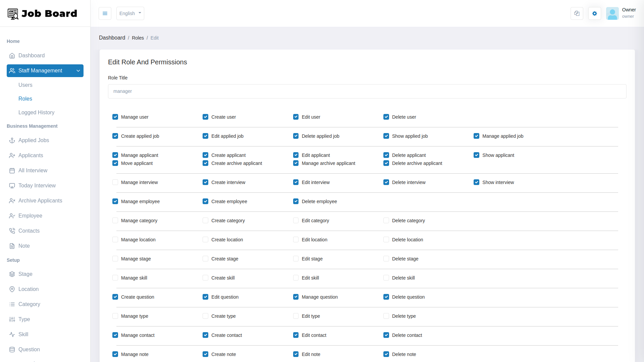Select the Applicants sidebar icon
644x362 pixels.
coord(12,155)
